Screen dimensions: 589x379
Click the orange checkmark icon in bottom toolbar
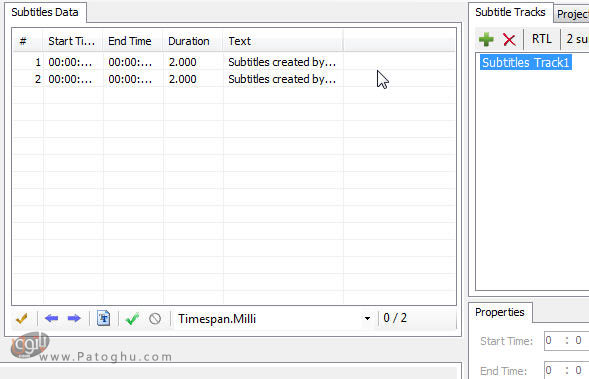tap(22, 319)
